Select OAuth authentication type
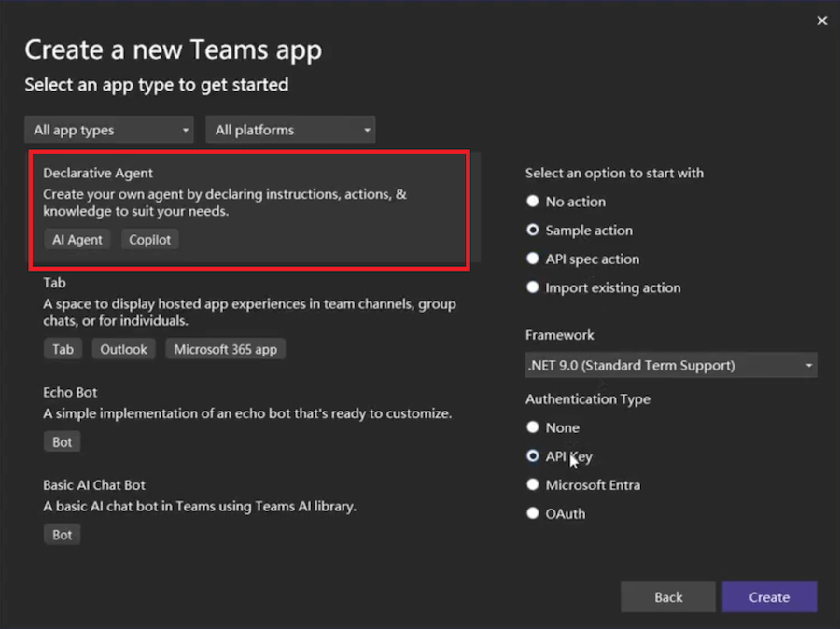Viewport: 840px width, 629px height. (533, 513)
